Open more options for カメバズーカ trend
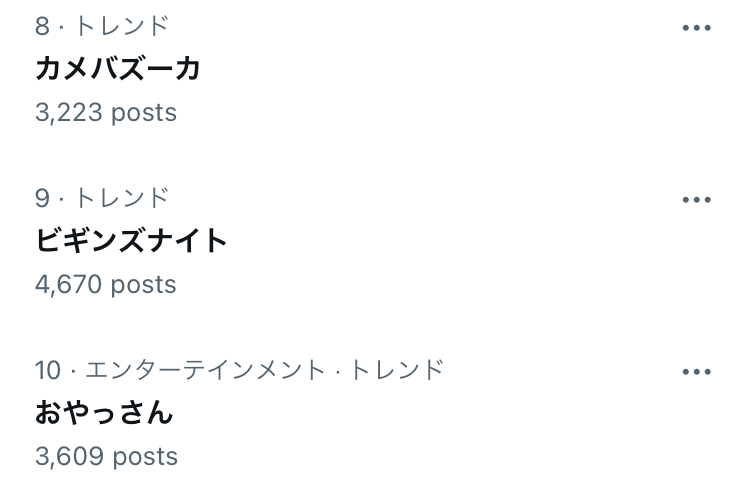750x499 pixels. pos(696,28)
